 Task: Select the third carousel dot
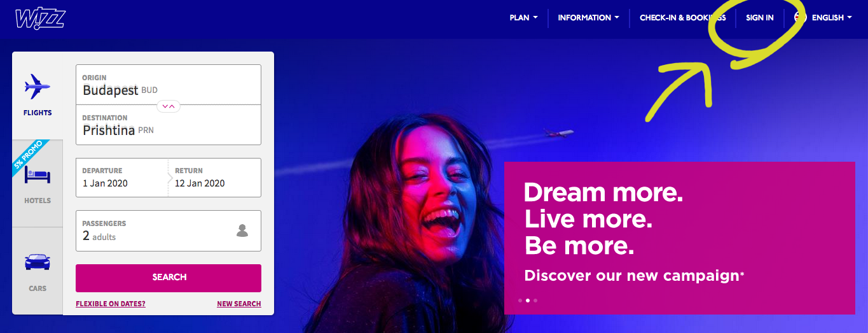click(535, 300)
